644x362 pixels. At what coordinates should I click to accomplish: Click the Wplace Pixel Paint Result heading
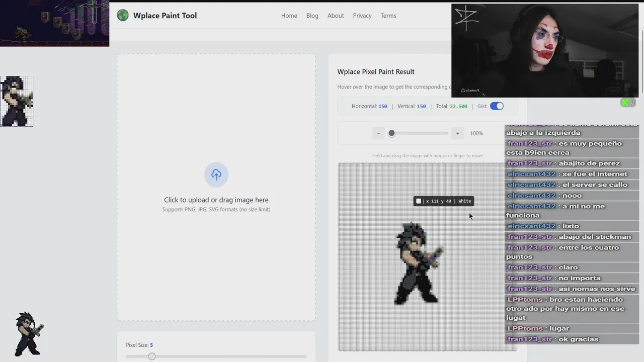tap(376, 72)
